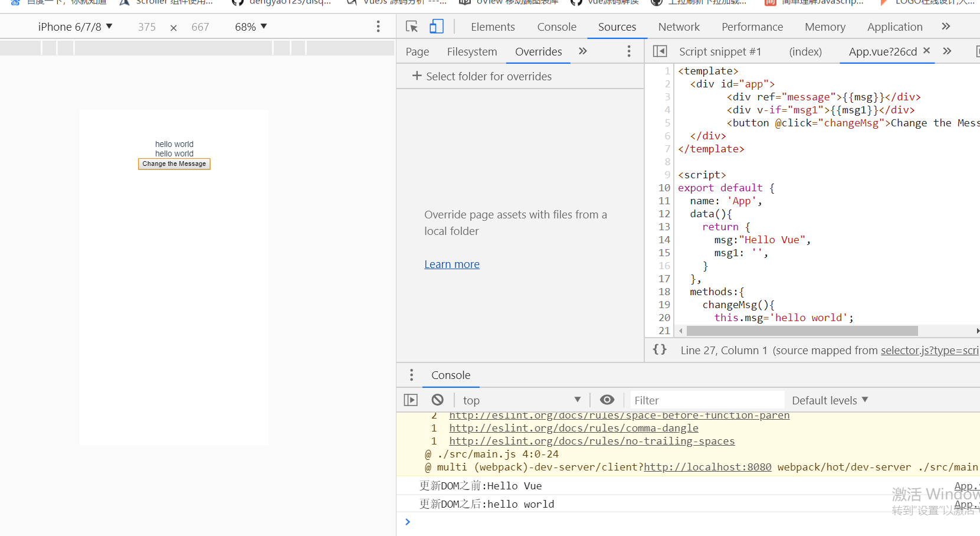Open the Memory panel

click(825, 27)
